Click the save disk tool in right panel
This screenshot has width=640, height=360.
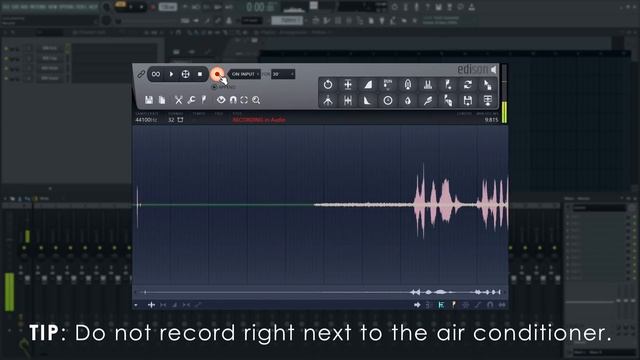coord(468,100)
